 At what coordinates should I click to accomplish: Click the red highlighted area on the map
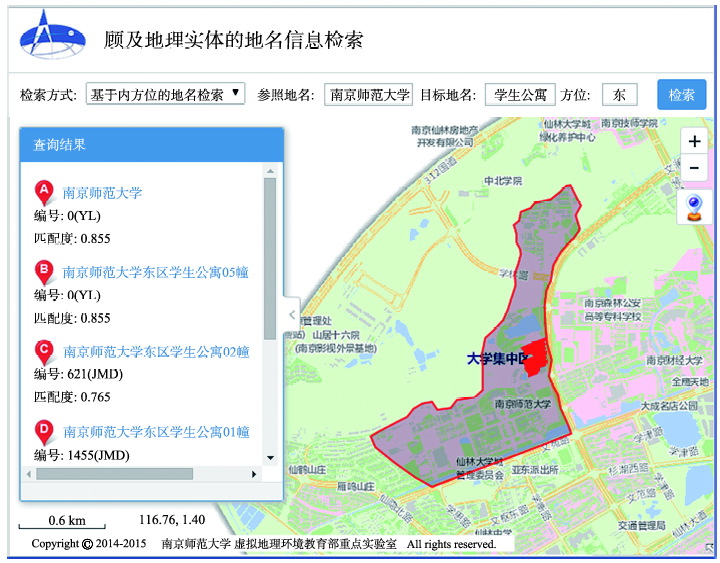click(536, 356)
